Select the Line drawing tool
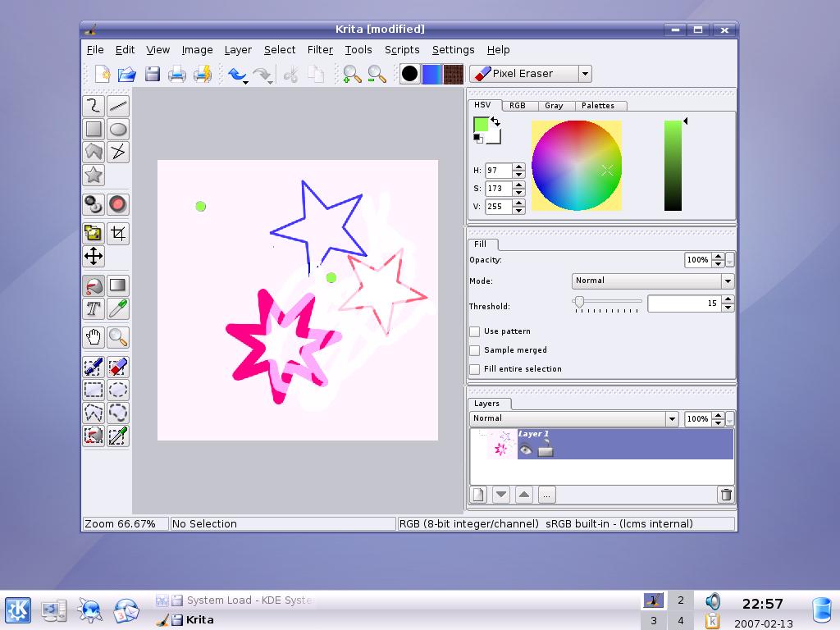Image resolution: width=840 pixels, height=630 pixels. [118, 106]
